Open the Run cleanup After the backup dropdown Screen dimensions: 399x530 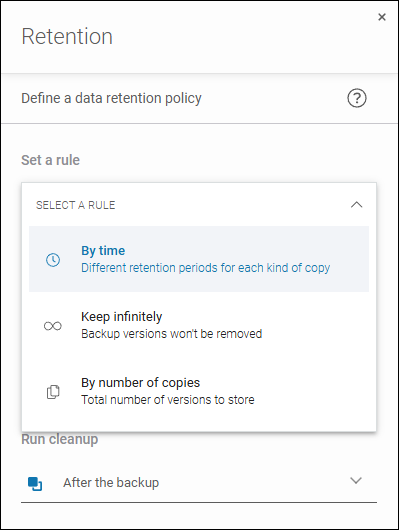click(199, 482)
